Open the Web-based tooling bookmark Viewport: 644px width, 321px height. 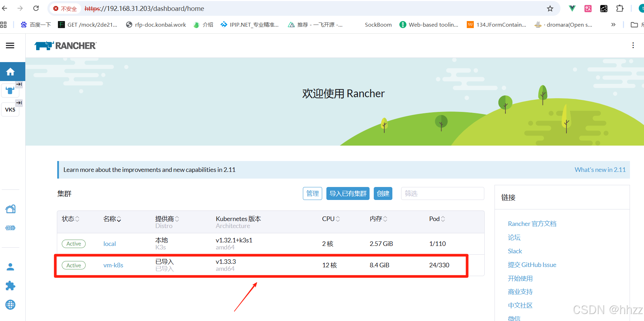pos(429,25)
